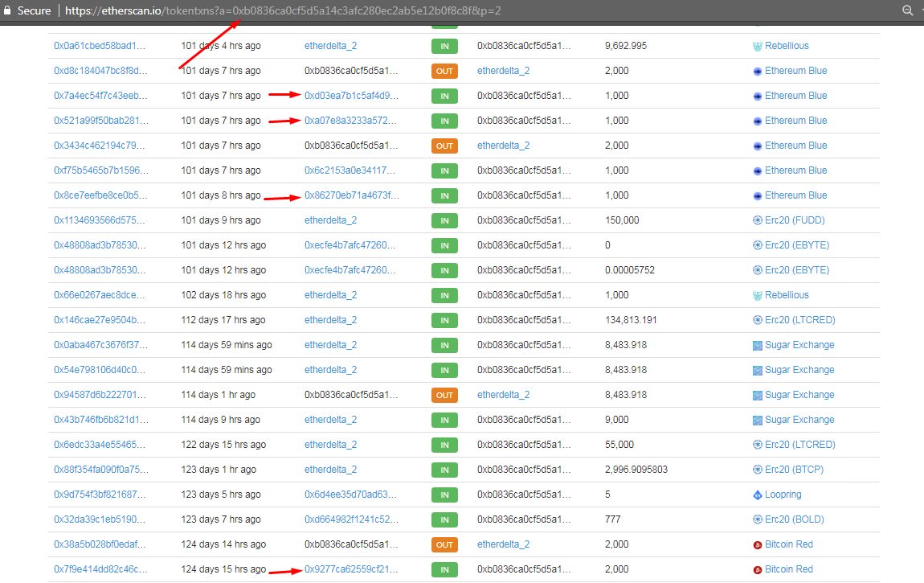This screenshot has height=583, width=924.
Task: Open sender address 0x9277ca62559cf21...
Action: click(x=351, y=569)
